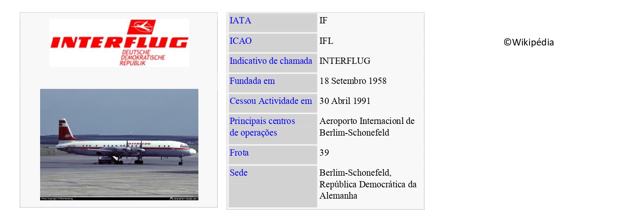Open the 'Fundada em' link
Screen dimensions: 644x222
(252, 81)
